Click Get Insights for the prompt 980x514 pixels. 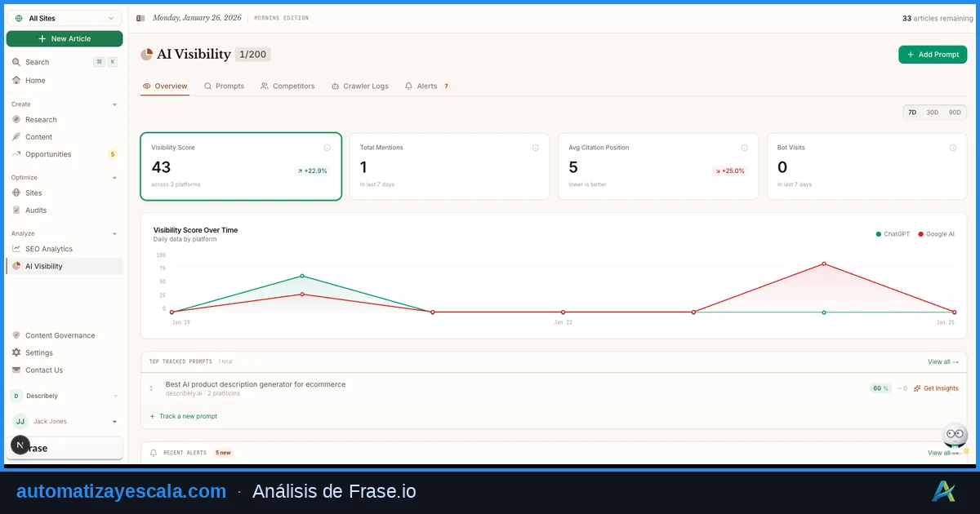(936, 388)
